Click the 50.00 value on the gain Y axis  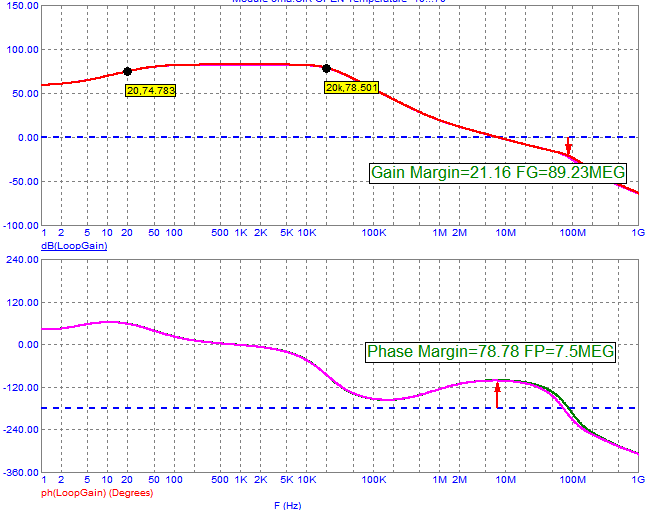click(25, 94)
